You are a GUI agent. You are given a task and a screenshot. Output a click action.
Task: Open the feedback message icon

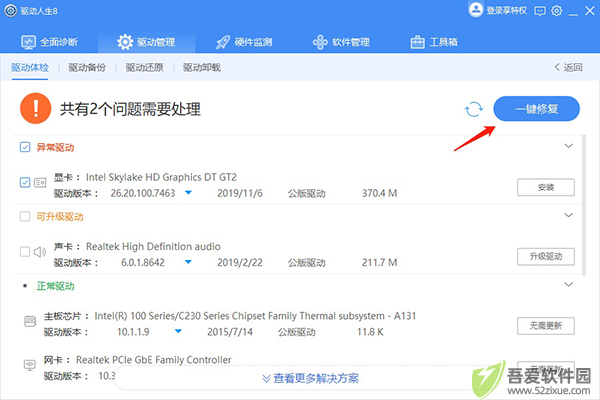[540, 11]
